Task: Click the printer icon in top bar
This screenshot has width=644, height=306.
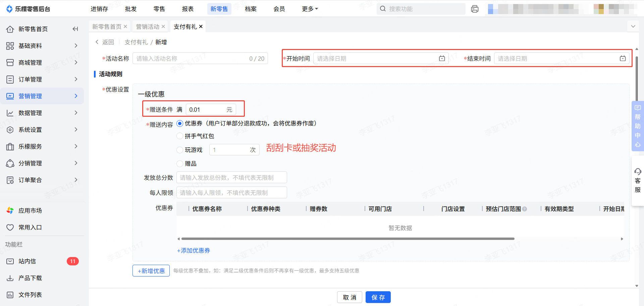Action: [x=475, y=9]
